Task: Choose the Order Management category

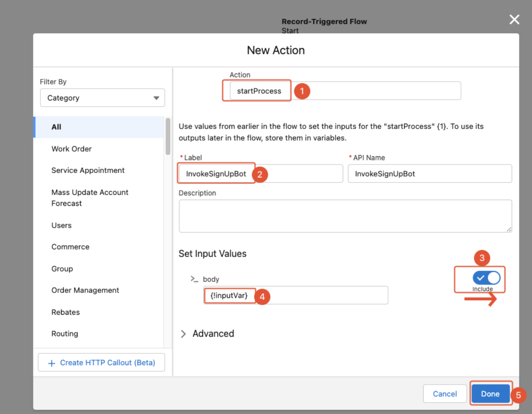Action: pyautogui.click(x=85, y=290)
